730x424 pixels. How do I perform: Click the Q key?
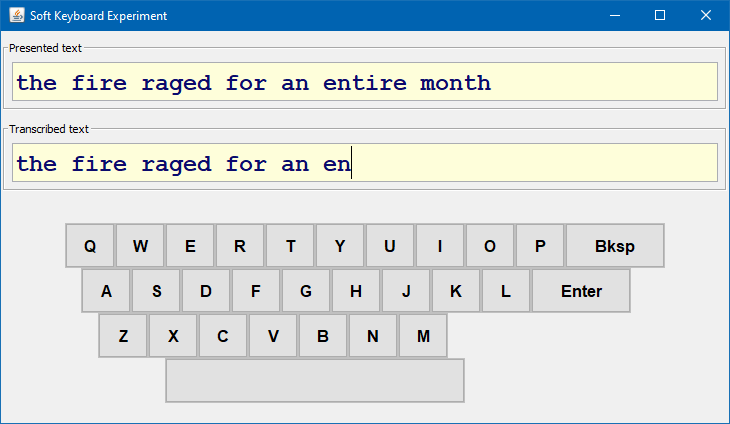(90, 246)
